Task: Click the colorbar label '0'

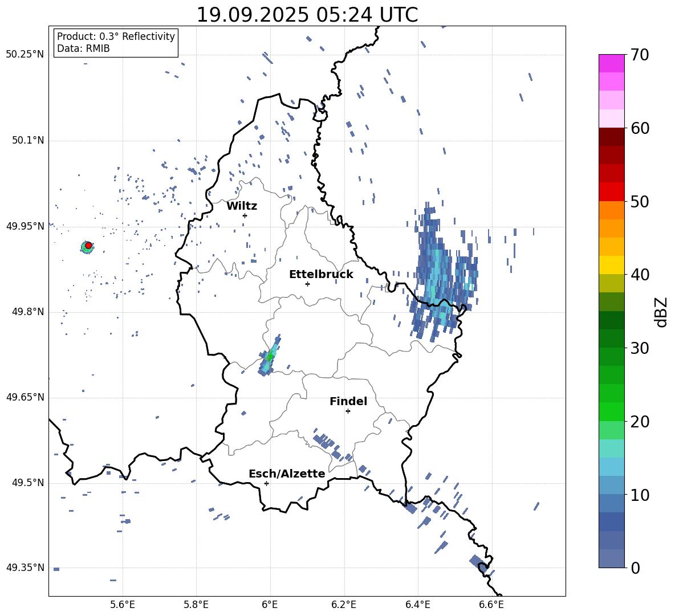Action: coord(635,568)
